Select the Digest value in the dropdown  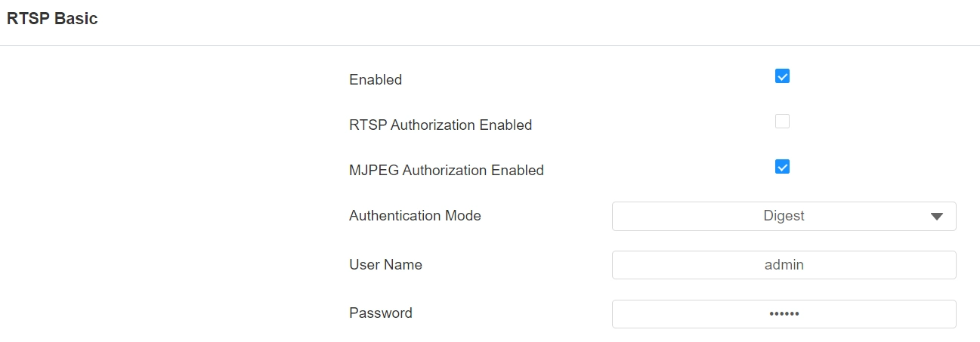pos(784,216)
